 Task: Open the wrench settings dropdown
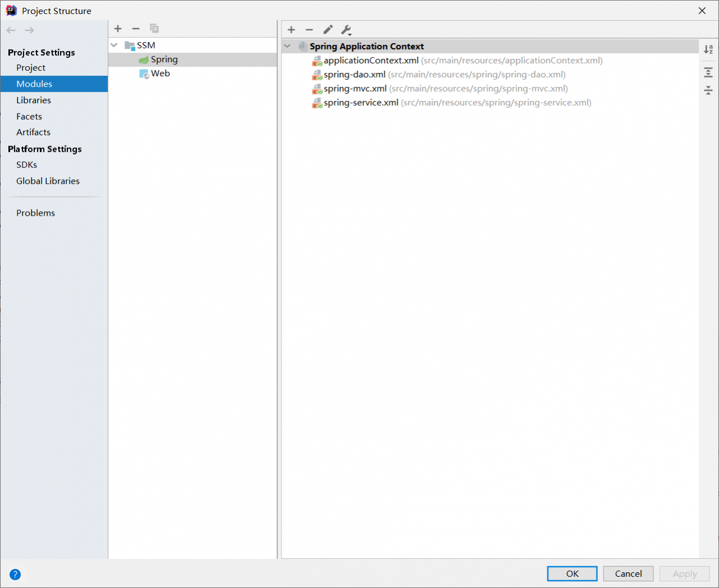click(x=347, y=30)
